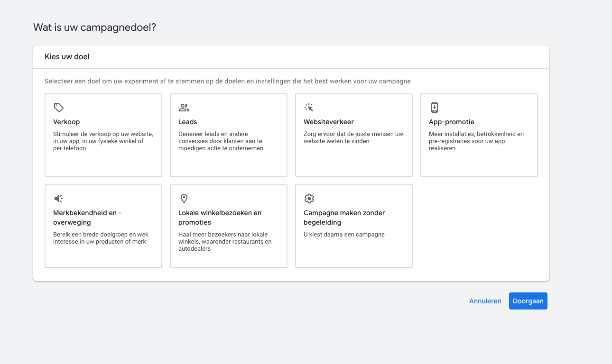612x364 pixels.
Task: Select Lokale winkelbezoeken en promoties title
Action: click(220, 218)
